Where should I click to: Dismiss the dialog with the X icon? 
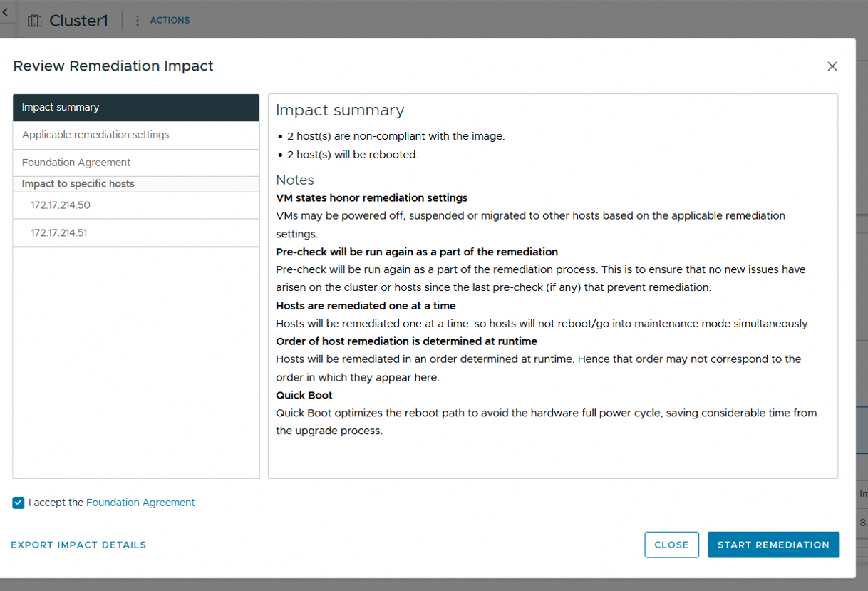tap(832, 66)
